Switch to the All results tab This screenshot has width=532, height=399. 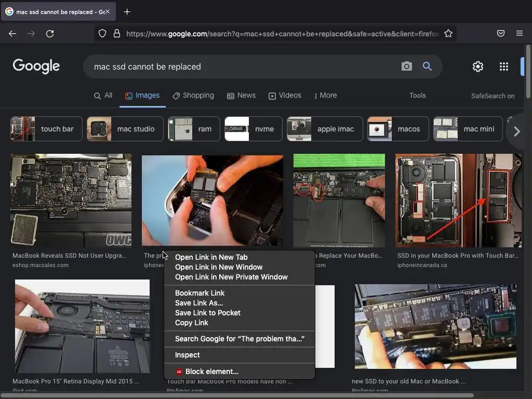[103, 96]
